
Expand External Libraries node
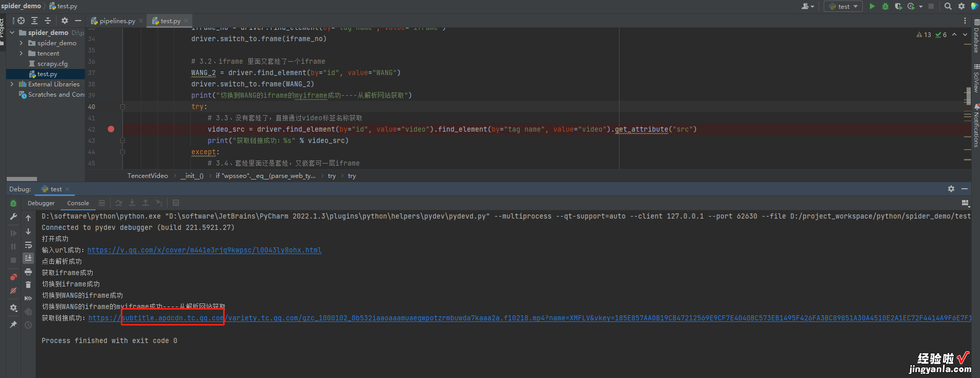(12, 84)
